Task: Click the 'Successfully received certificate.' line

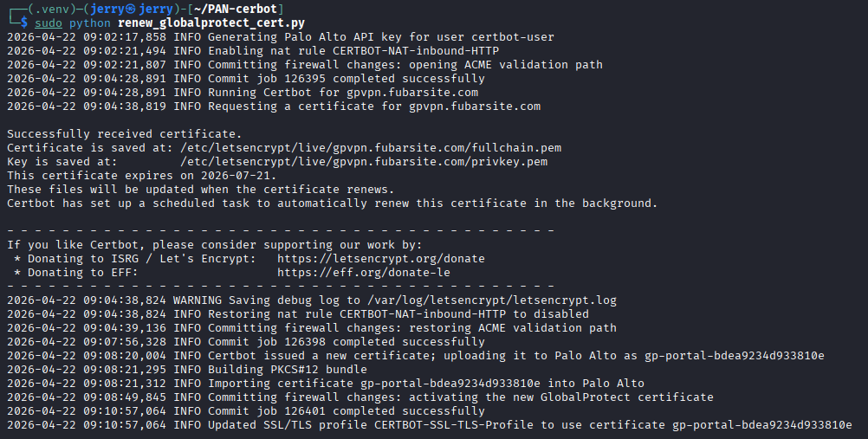Action: tap(125, 134)
